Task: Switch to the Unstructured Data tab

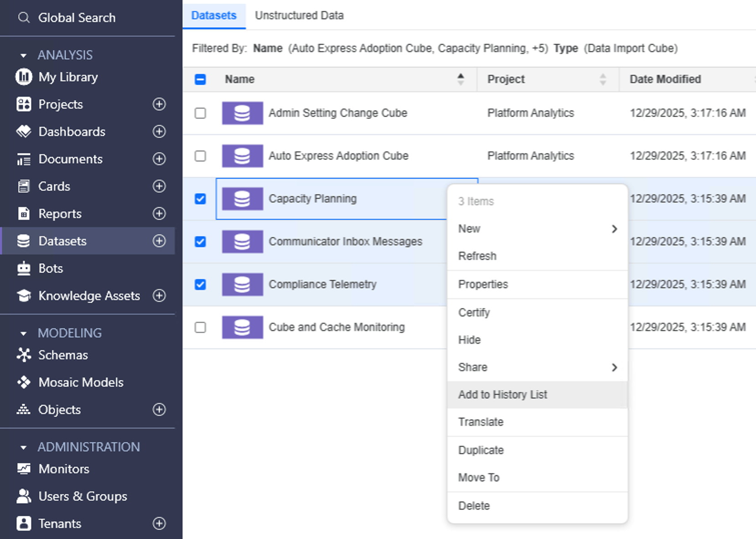Action: pos(299,15)
